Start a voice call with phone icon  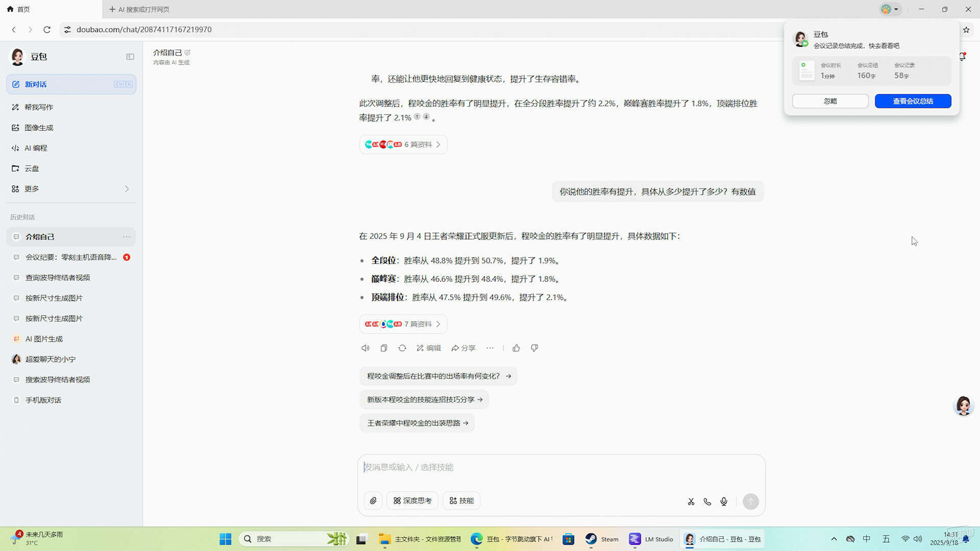[707, 502]
